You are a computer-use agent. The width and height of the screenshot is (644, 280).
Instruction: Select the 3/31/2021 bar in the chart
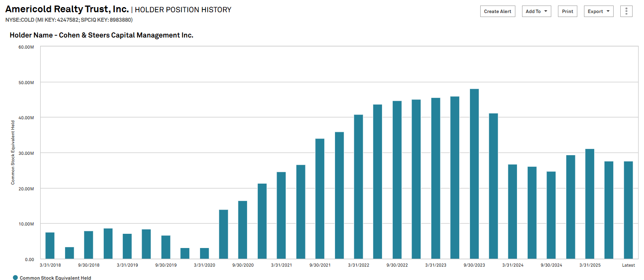pyautogui.click(x=281, y=215)
